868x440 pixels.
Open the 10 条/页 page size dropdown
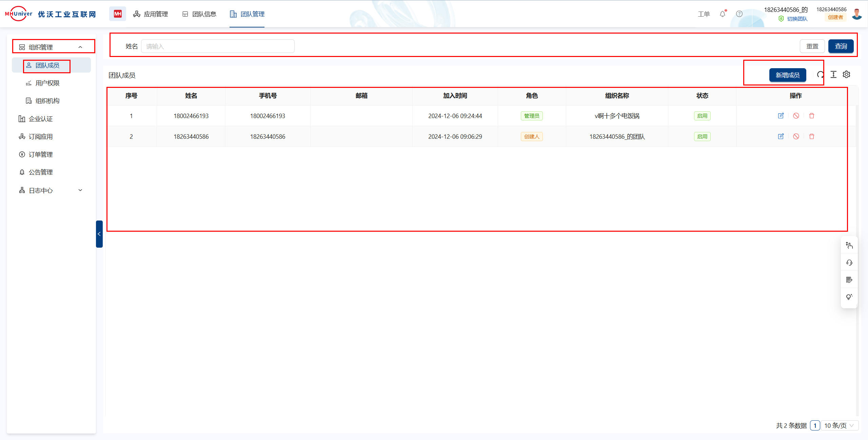click(x=839, y=425)
